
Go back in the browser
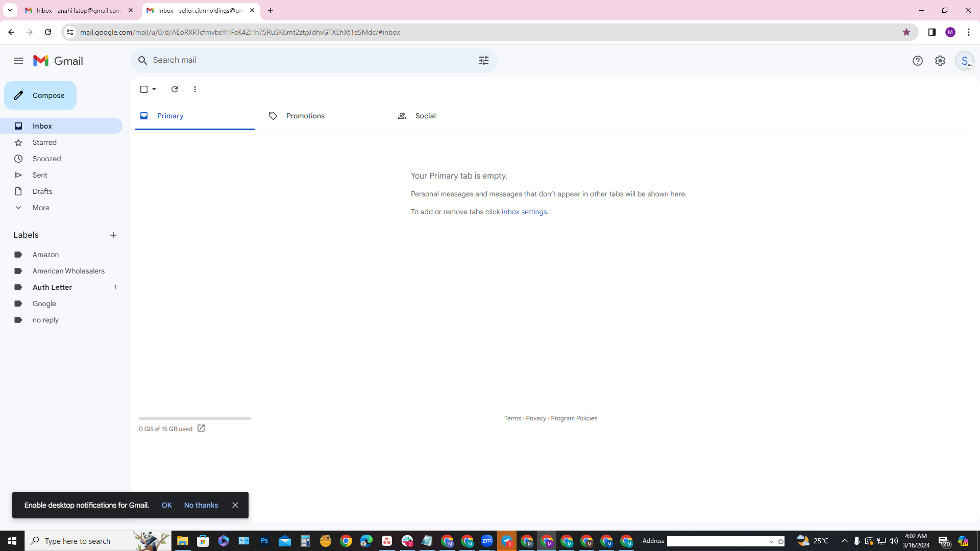point(11,32)
